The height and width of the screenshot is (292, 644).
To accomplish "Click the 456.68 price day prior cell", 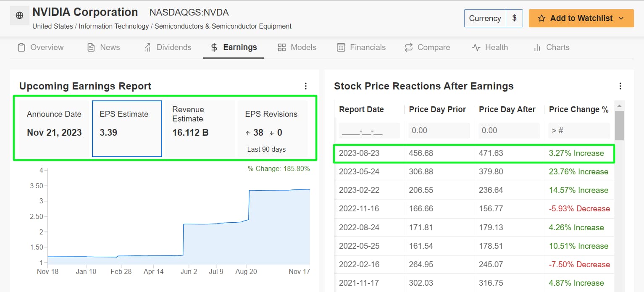I will pyautogui.click(x=421, y=153).
